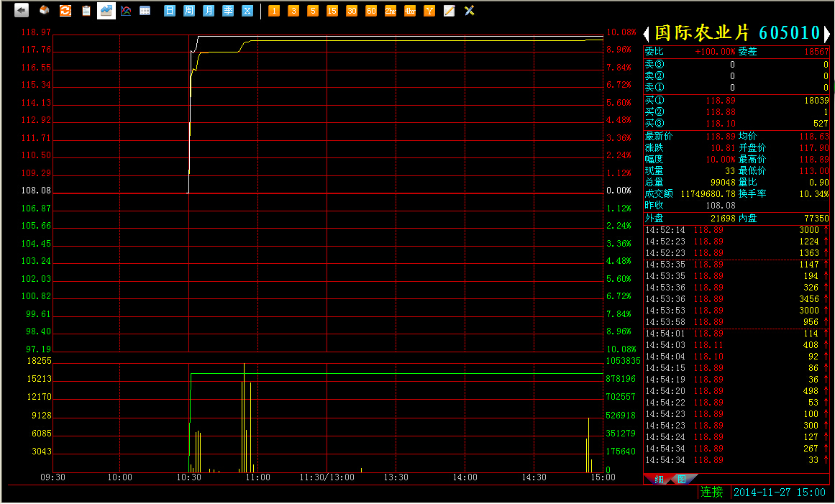Select the 60-minute period button
The image size is (835, 504).
point(371,11)
